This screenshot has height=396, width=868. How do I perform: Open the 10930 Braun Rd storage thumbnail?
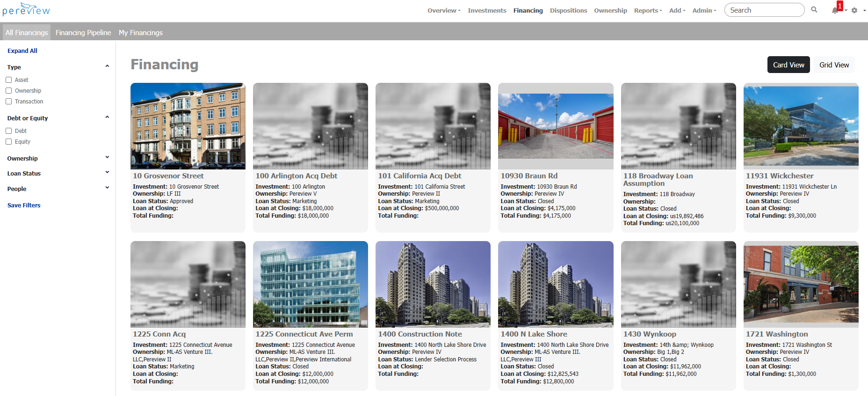[556, 126]
